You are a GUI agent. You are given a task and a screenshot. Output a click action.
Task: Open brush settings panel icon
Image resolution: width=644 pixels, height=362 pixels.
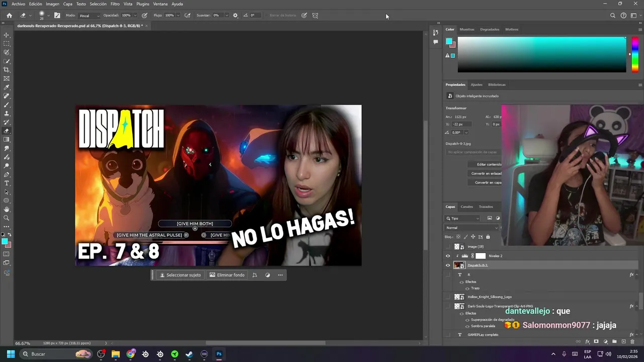pos(57,16)
